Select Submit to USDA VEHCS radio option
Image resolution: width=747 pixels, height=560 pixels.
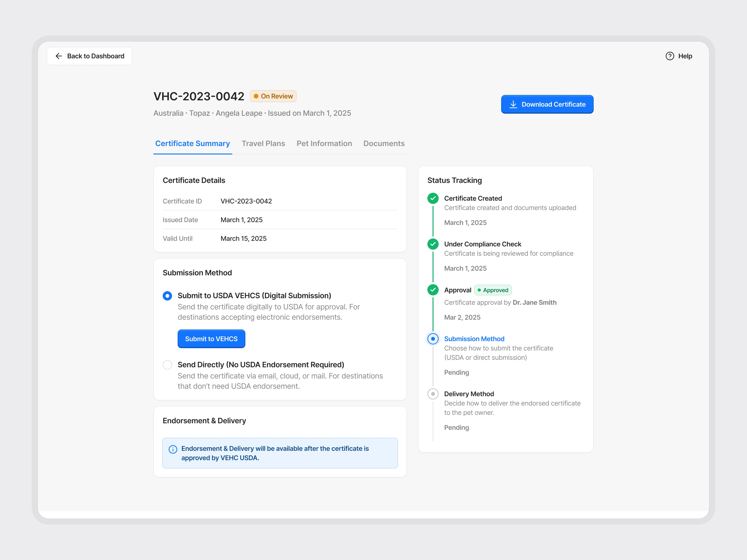[x=167, y=296]
